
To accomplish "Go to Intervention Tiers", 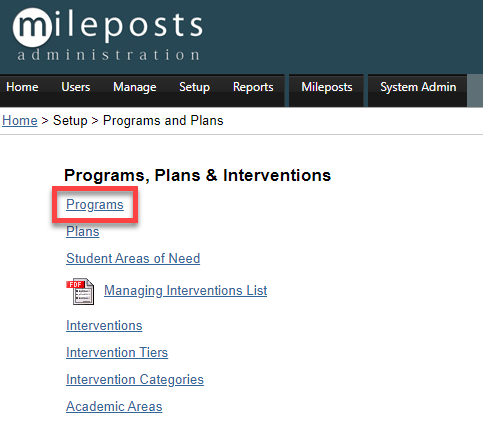I will 117,352.
